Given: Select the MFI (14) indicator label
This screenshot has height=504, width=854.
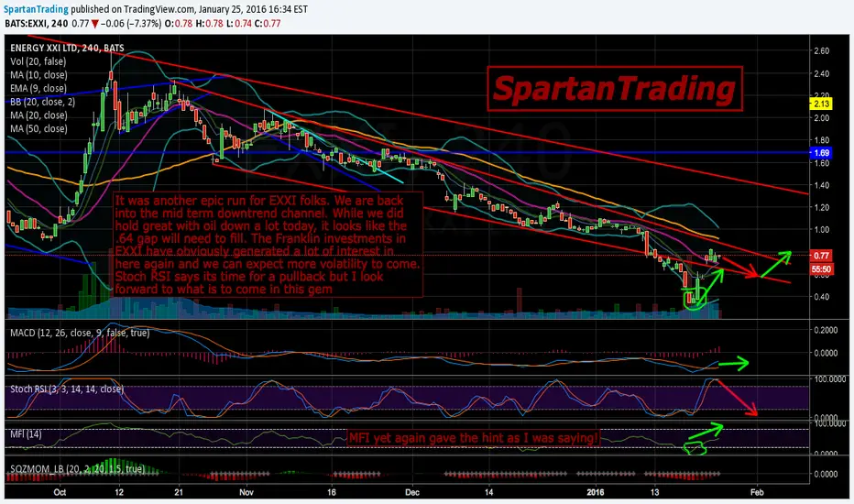Looking at the screenshot, I should tap(26, 434).
